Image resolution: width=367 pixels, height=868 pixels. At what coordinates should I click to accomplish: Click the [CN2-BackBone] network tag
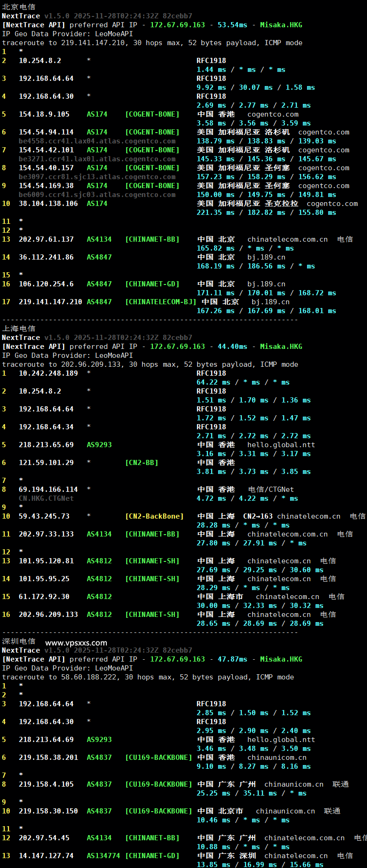(154, 516)
